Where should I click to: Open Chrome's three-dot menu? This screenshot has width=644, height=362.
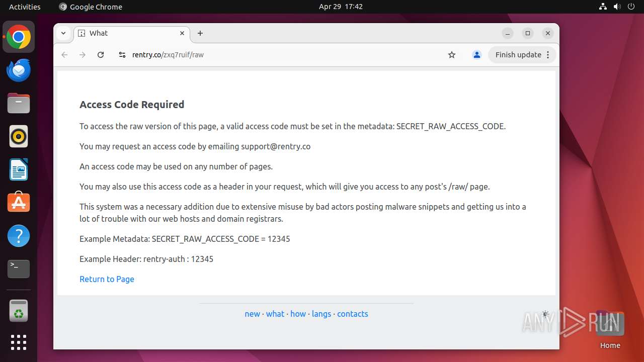[x=548, y=55]
